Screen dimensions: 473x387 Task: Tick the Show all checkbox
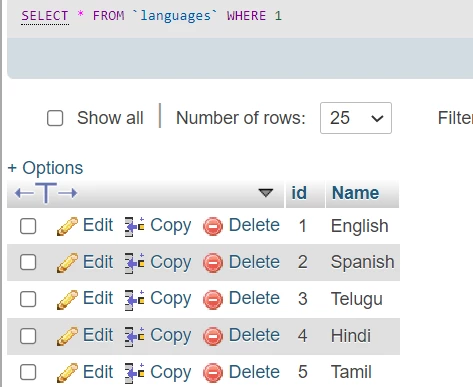(x=55, y=118)
